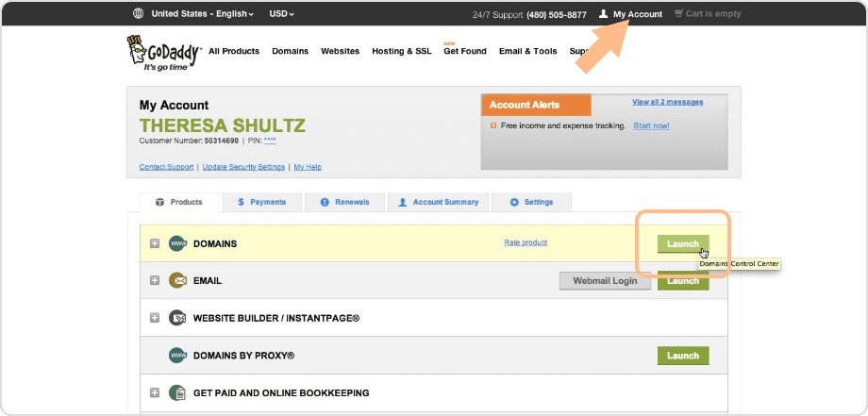Screen dimensions: 868x416
Task: Open the My Account link in the top bar
Action: point(637,14)
